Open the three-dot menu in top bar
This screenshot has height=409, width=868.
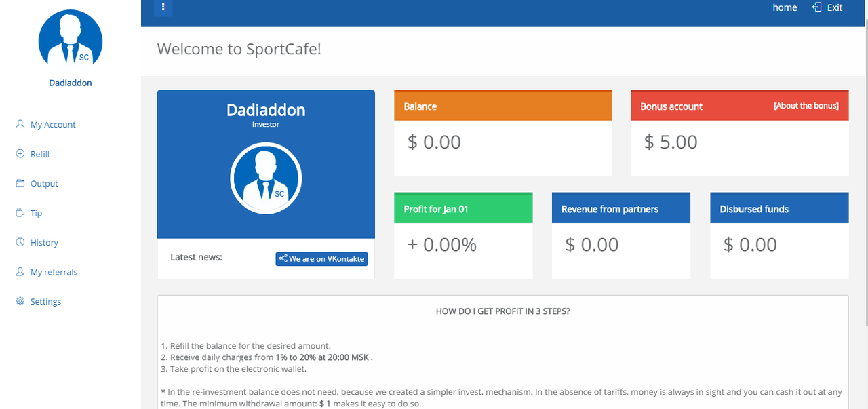(163, 7)
